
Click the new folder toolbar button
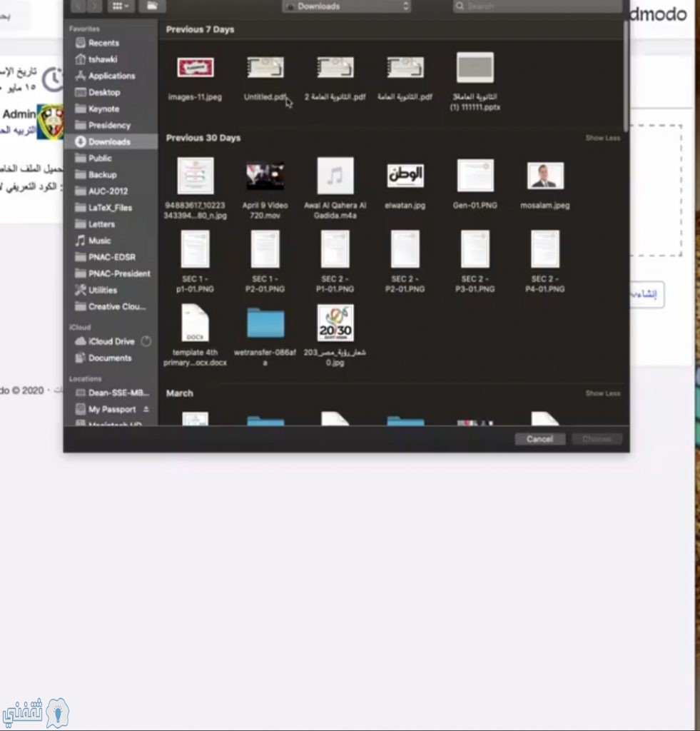pyautogui.click(x=152, y=6)
